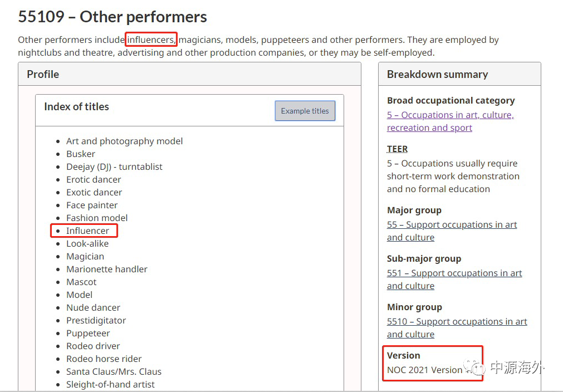Click the 55109 – Other performers page title
The image size is (563, 392).
click(112, 17)
